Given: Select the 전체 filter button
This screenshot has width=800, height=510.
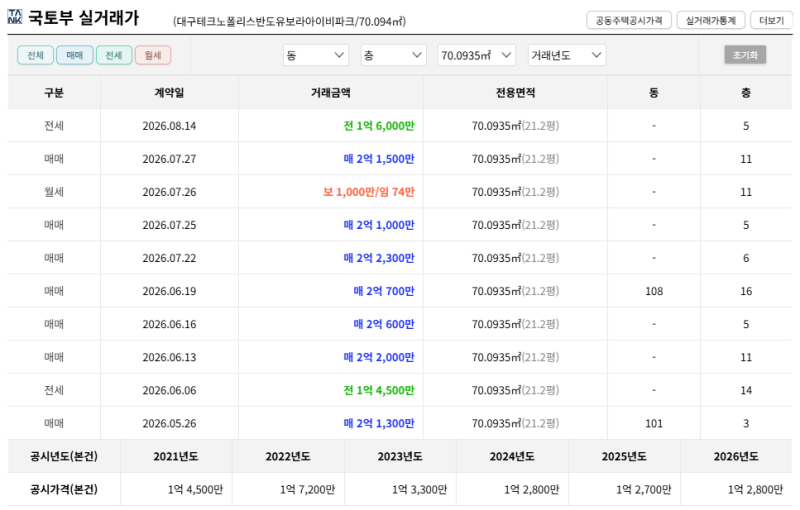Looking at the screenshot, I should click(35, 55).
